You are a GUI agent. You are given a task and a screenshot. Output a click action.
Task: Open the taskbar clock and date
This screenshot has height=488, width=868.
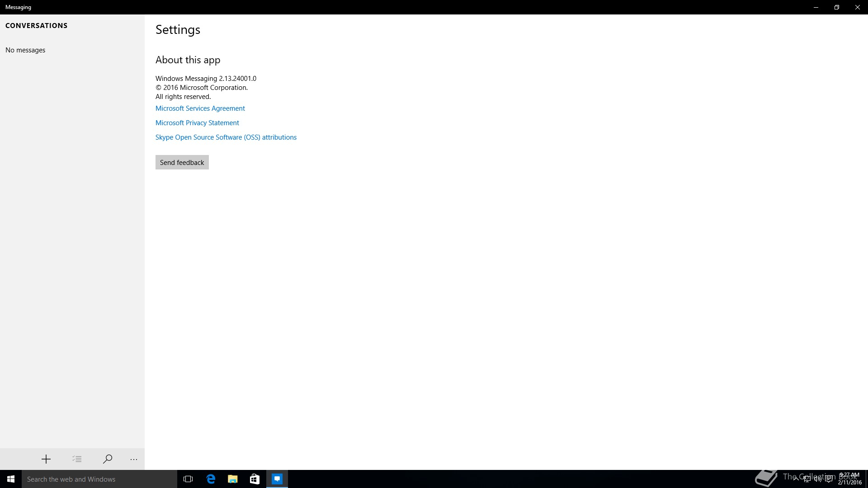click(849, 479)
